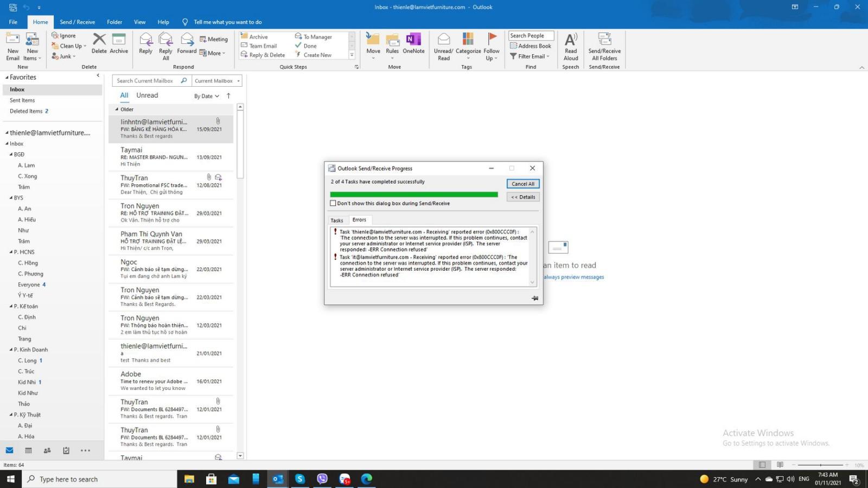Click Create New quick step

pos(313,55)
